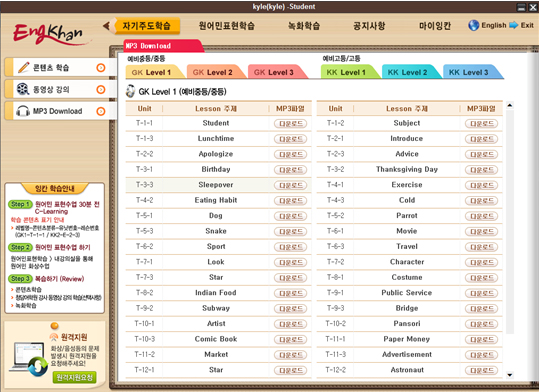
Task: Click the film reel icon for video lectures
Action: point(23,89)
